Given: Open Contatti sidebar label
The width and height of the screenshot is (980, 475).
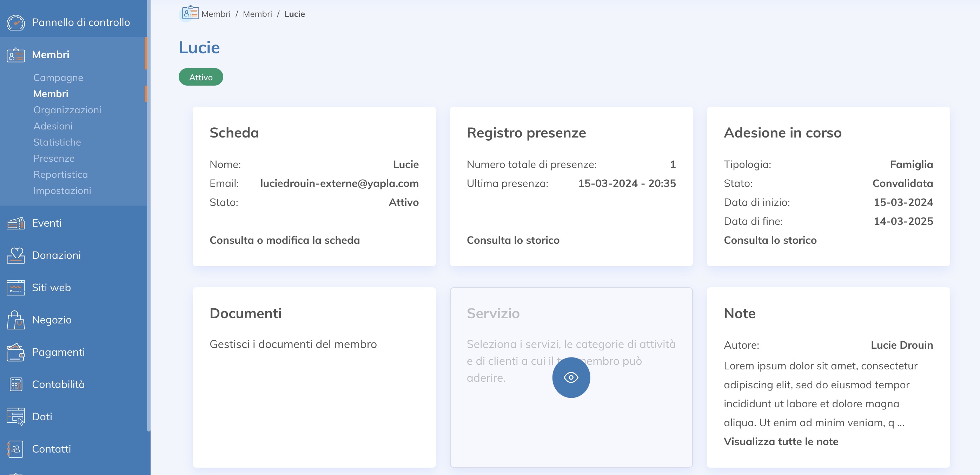Looking at the screenshot, I should coord(51,449).
